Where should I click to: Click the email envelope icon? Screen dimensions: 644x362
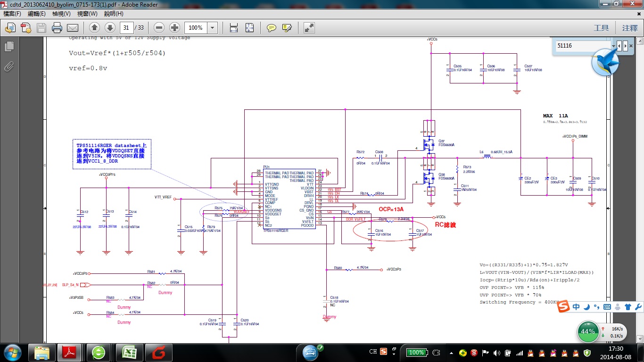[x=73, y=28]
